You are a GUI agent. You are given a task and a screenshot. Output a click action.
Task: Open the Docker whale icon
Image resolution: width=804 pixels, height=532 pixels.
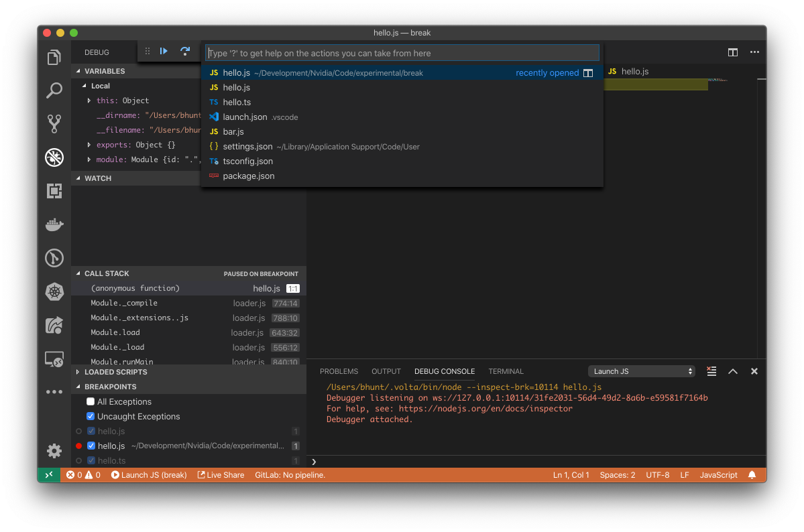click(x=54, y=224)
